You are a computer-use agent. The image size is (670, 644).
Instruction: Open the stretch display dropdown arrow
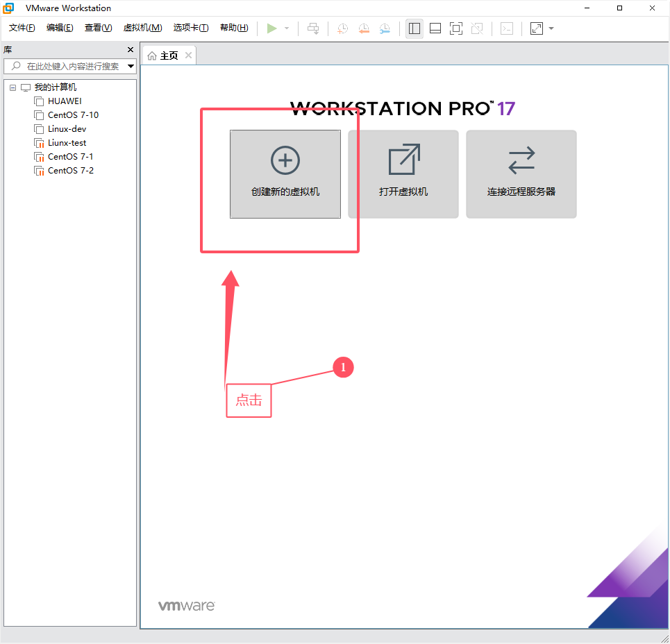551,28
